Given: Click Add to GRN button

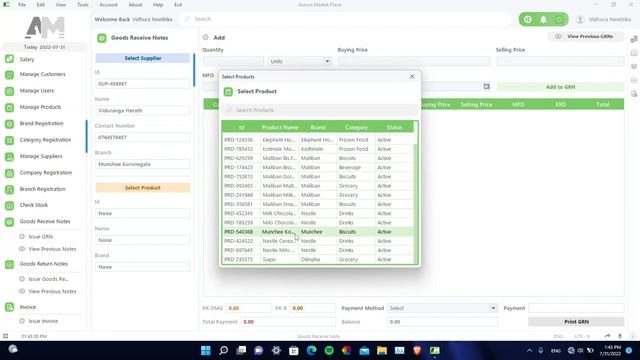Looking at the screenshot, I should click(x=560, y=87).
